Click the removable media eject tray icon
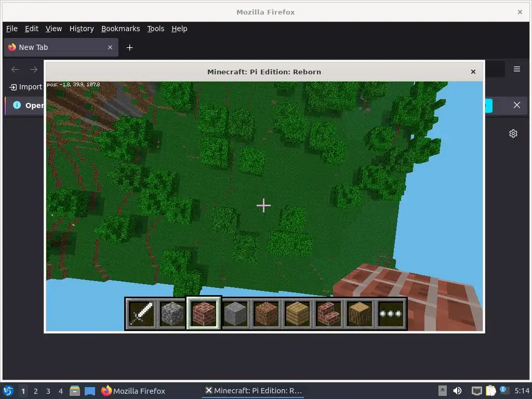Viewport: 532px width, 399px height. point(443,391)
